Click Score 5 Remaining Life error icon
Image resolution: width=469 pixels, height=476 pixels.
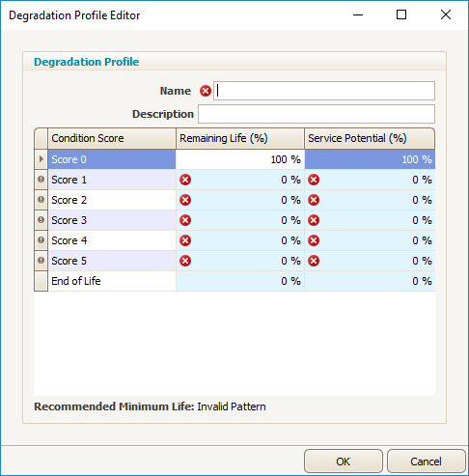tap(185, 261)
